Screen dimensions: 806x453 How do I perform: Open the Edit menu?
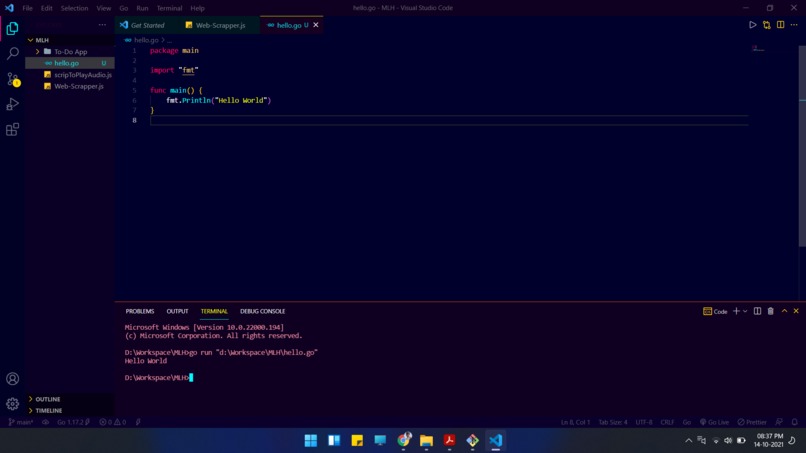[x=46, y=8]
